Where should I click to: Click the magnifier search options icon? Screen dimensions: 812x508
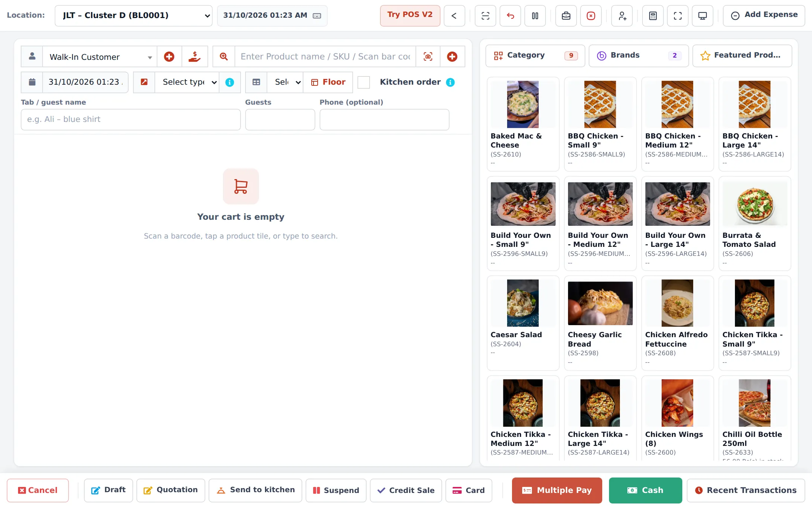click(224, 57)
